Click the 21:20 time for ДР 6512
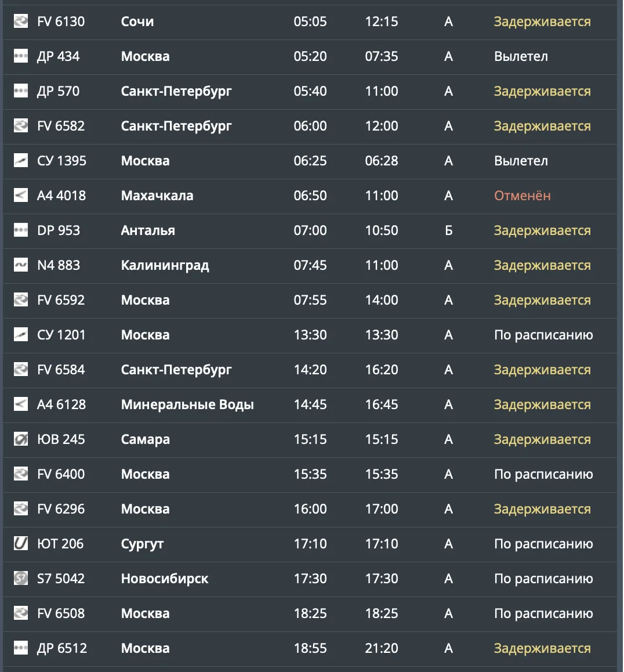 click(381, 648)
